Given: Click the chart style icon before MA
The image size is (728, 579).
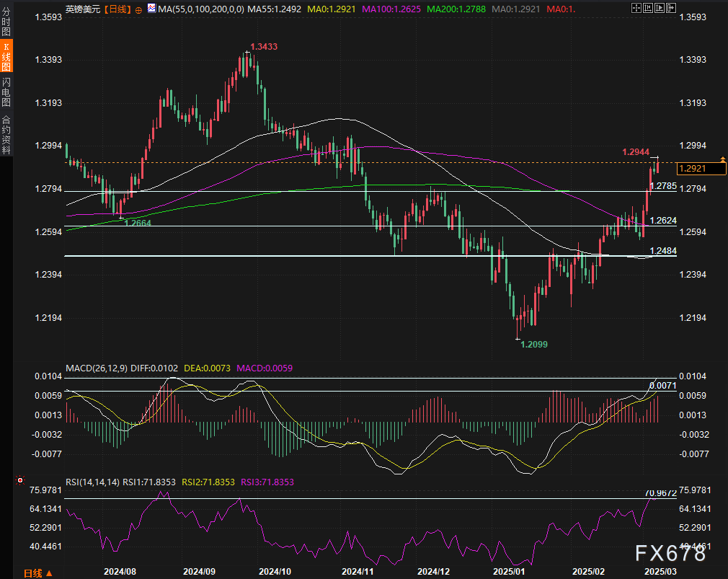Looking at the screenshot, I should (150, 9).
